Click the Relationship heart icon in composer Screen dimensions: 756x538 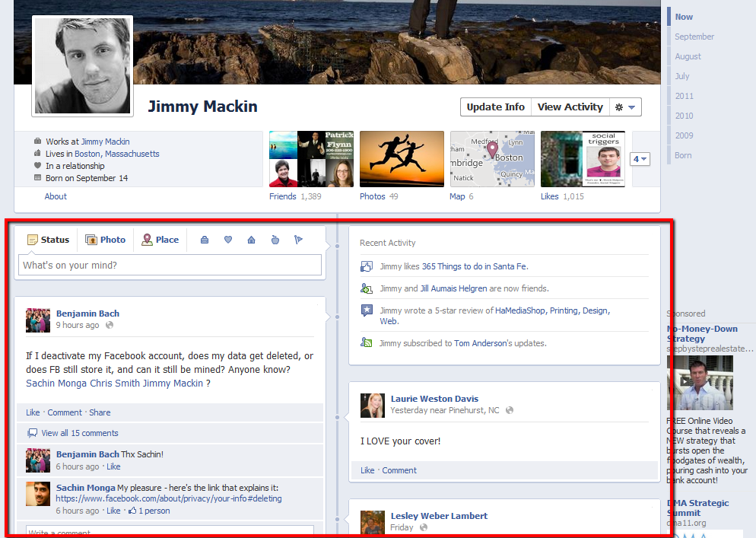pos(228,240)
